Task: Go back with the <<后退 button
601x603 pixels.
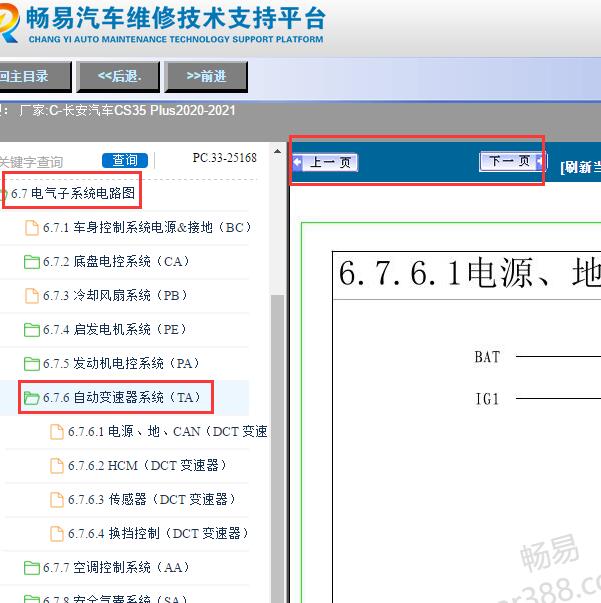Action: 118,77
